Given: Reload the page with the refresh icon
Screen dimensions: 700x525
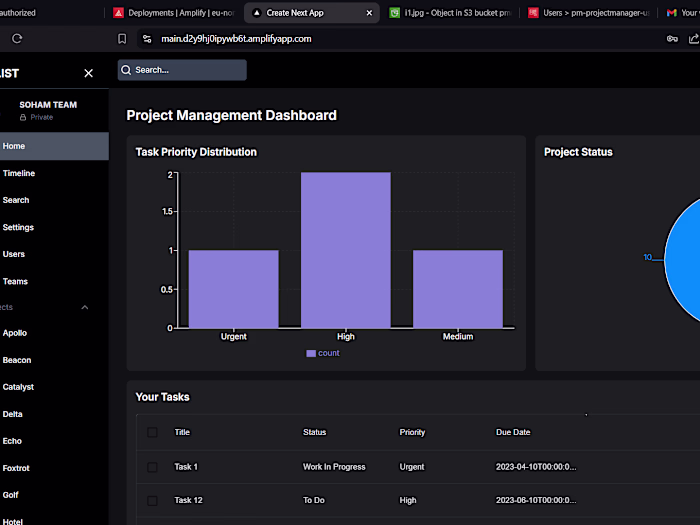Looking at the screenshot, I should tap(17, 39).
